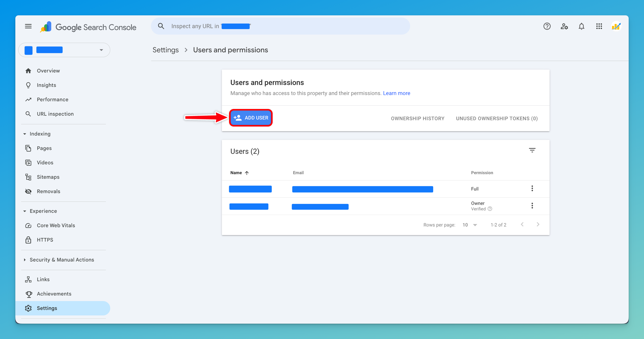View the notifications bell
This screenshot has height=339, width=644.
[581, 26]
